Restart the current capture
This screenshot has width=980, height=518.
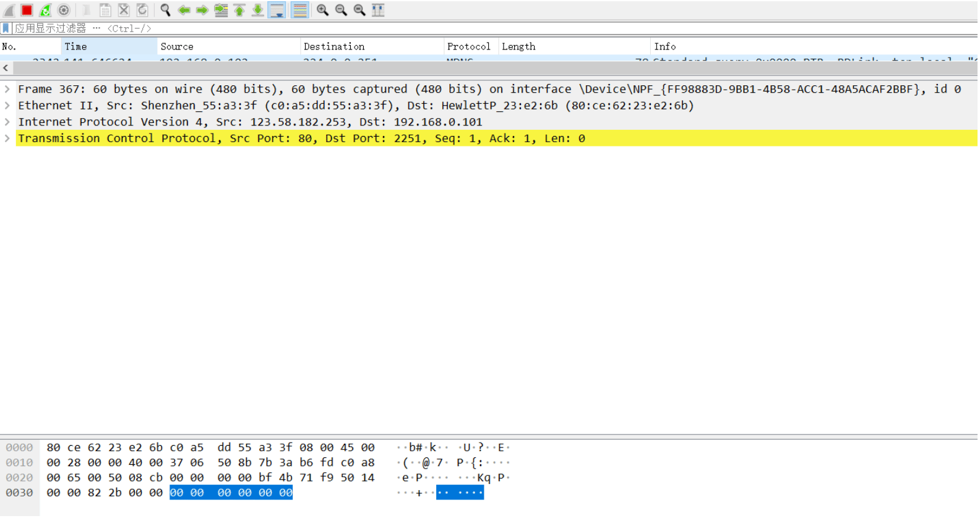click(x=45, y=10)
